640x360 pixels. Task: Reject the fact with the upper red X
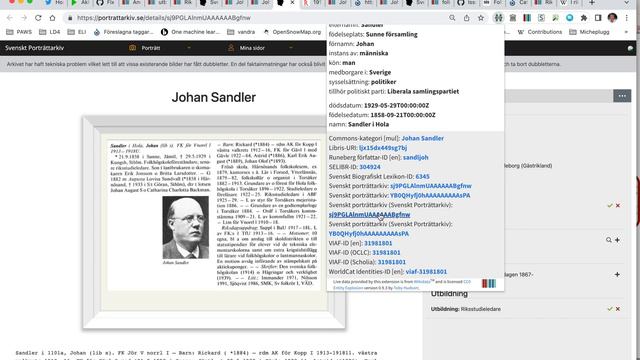click(618, 206)
